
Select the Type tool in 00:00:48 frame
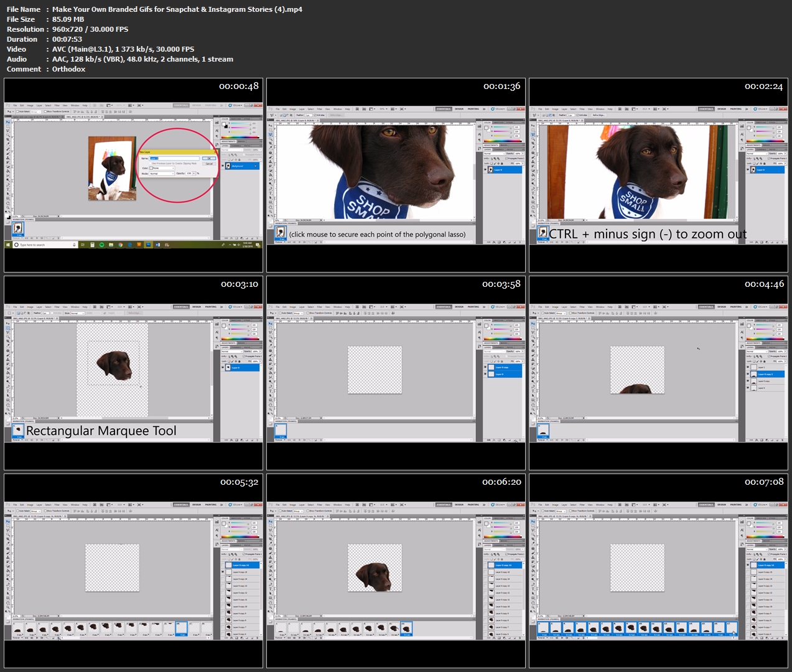coord(8,189)
